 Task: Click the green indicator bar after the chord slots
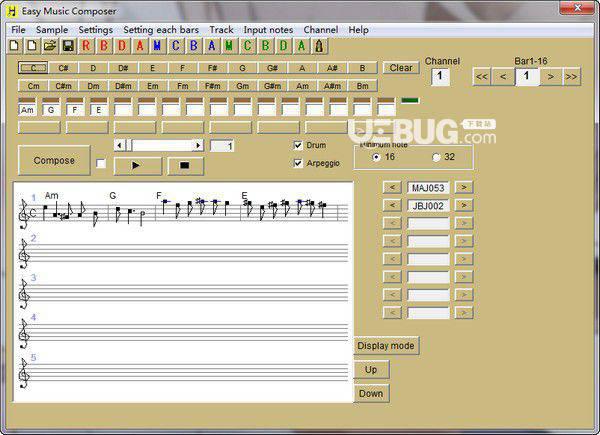[x=410, y=101]
